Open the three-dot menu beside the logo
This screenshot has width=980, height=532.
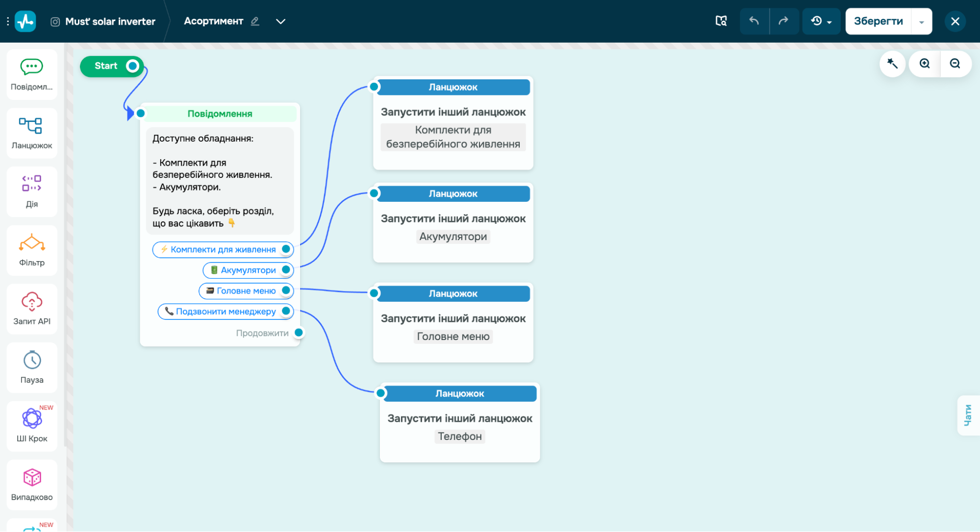(8, 22)
